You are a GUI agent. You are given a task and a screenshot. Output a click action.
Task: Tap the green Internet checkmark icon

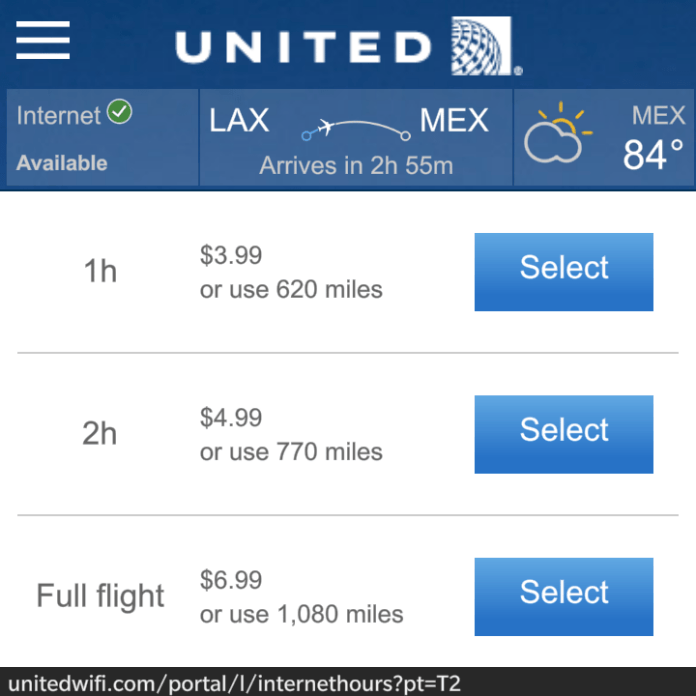click(x=119, y=111)
